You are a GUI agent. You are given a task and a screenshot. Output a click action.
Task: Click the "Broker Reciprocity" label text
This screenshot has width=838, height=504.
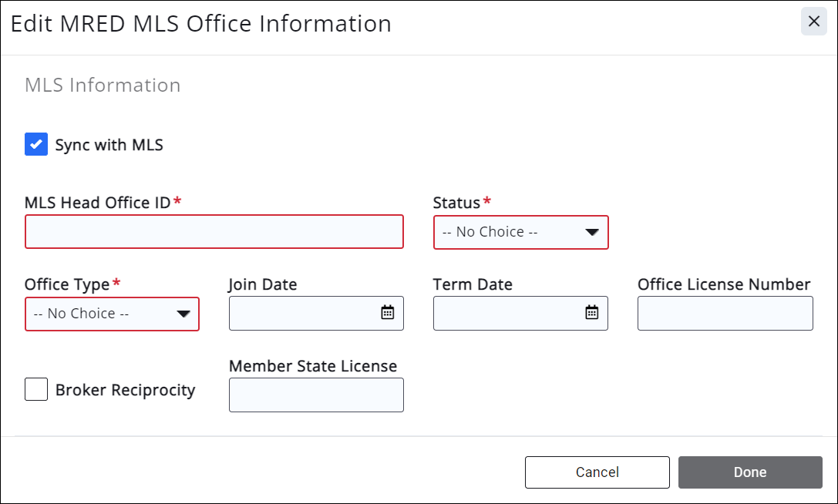coord(125,390)
